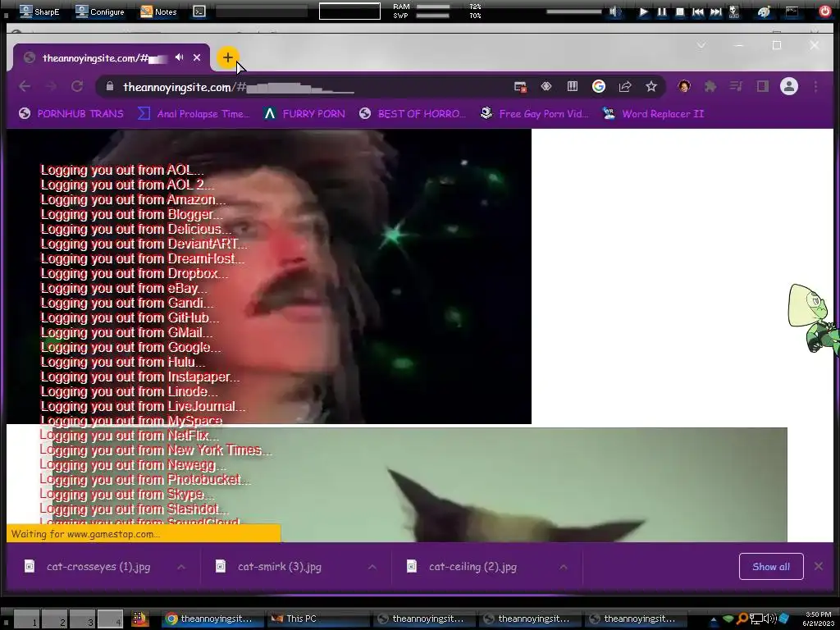Expand options for cat-crosseyes (1).jpg download
840x630 pixels.
181,567
